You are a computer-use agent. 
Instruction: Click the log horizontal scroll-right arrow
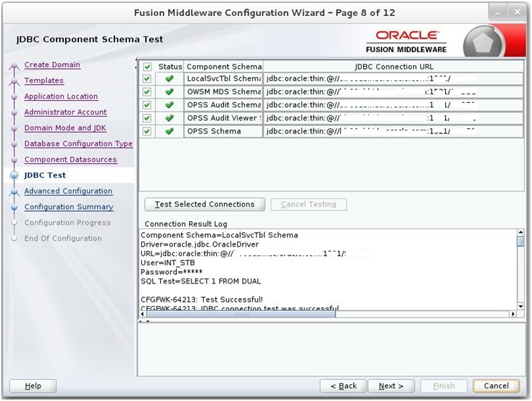tap(513, 315)
